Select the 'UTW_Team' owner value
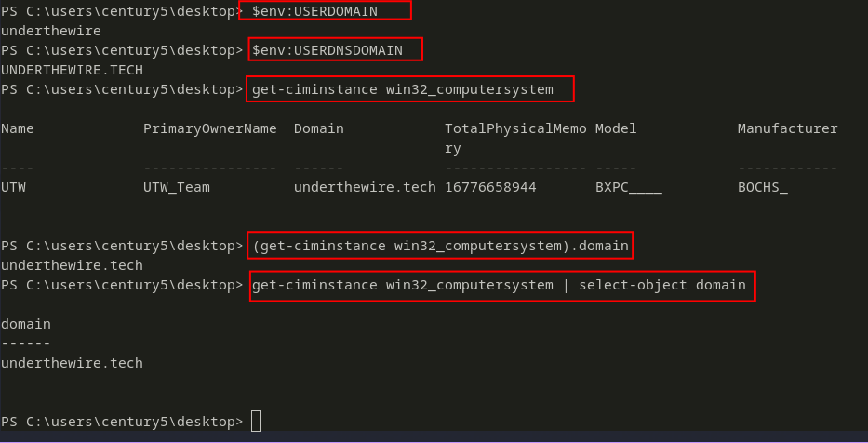This screenshot has width=868, height=443. (177, 188)
